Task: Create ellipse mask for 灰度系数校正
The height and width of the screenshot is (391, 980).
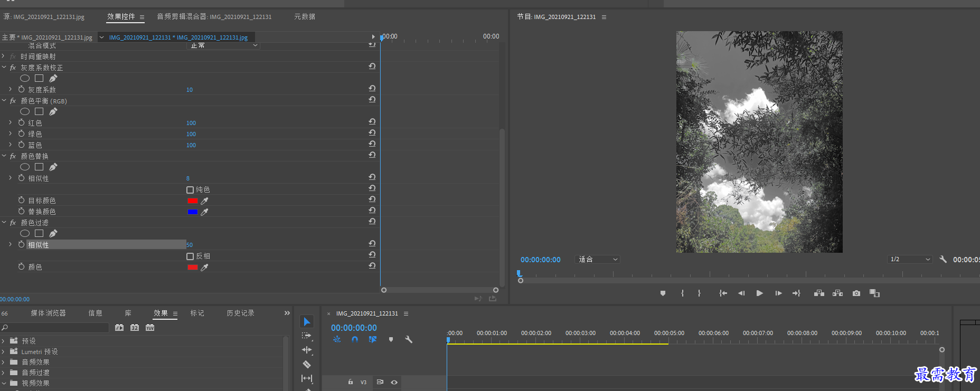Action: tap(25, 78)
